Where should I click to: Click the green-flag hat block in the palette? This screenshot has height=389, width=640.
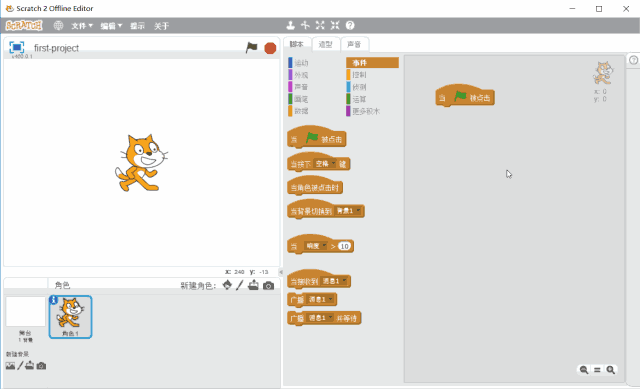pos(317,138)
